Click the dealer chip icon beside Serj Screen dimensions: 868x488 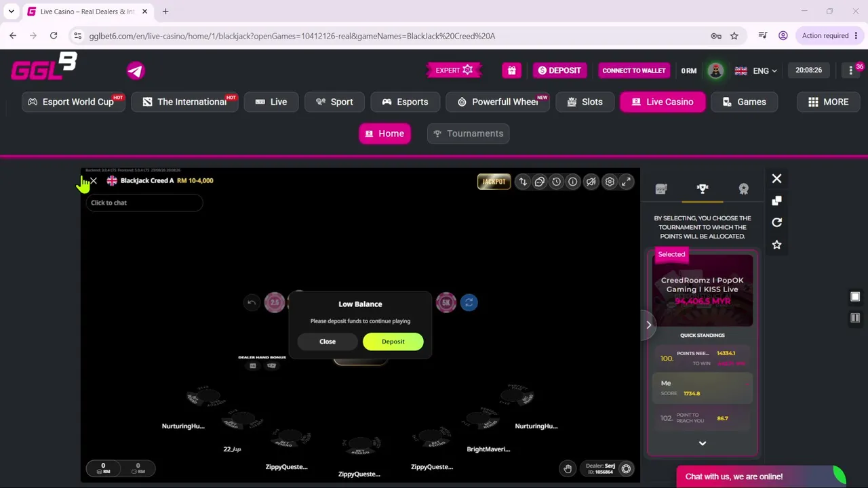627,468
